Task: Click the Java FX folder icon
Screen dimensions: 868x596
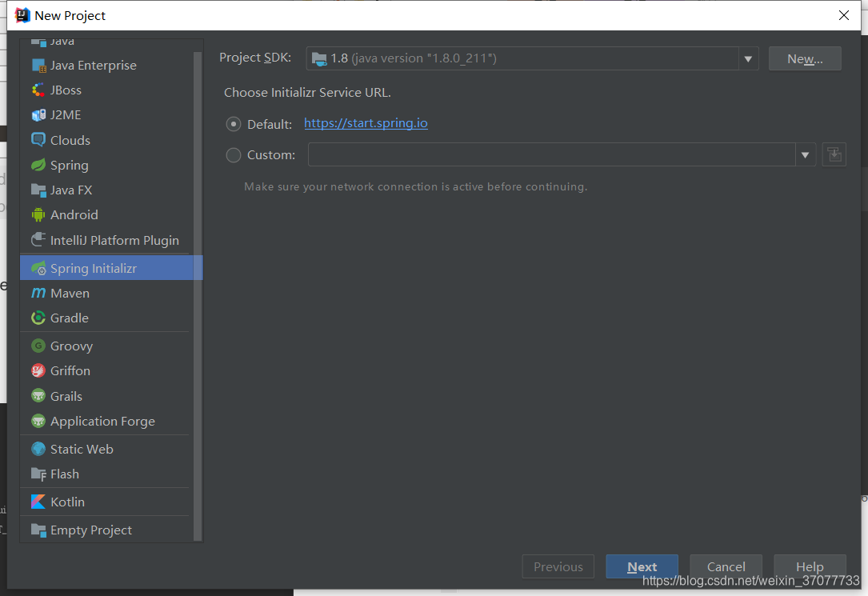Action: tap(38, 190)
